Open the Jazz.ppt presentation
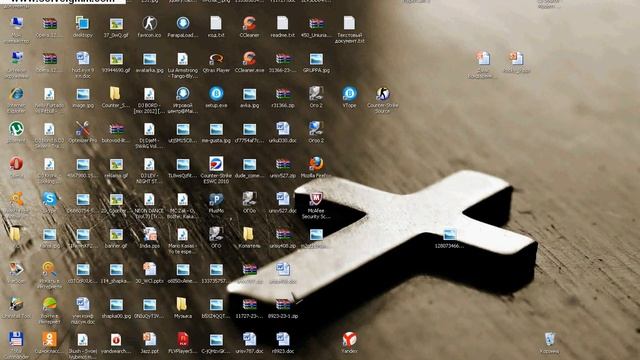 tap(149, 340)
